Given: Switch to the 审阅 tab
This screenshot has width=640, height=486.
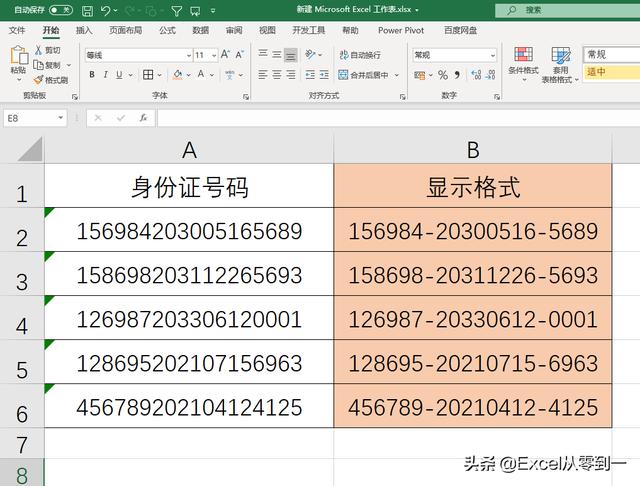Looking at the screenshot, I should (x=234, y=30).
